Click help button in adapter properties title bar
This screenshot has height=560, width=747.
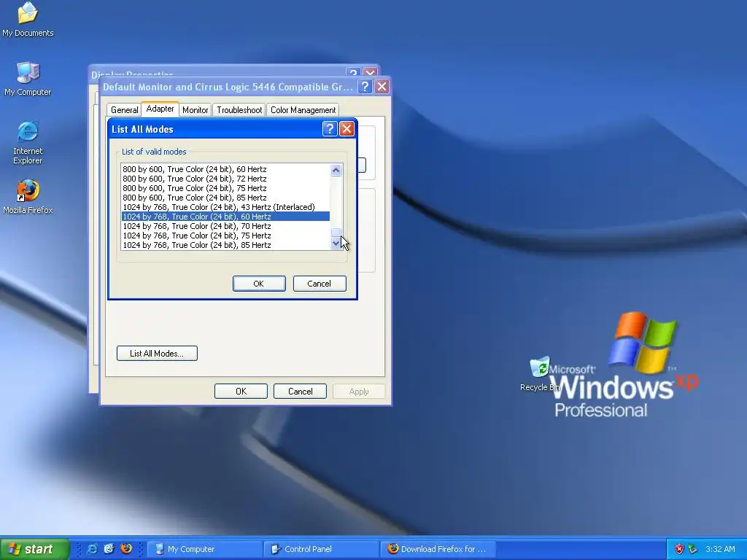tap(365, 87)
